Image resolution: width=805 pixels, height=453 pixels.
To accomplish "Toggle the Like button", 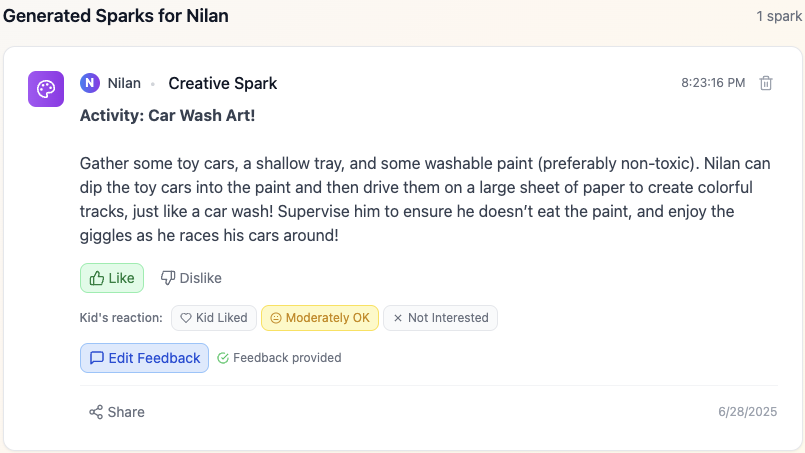I will pyautogui.click(x=112, y=278).
